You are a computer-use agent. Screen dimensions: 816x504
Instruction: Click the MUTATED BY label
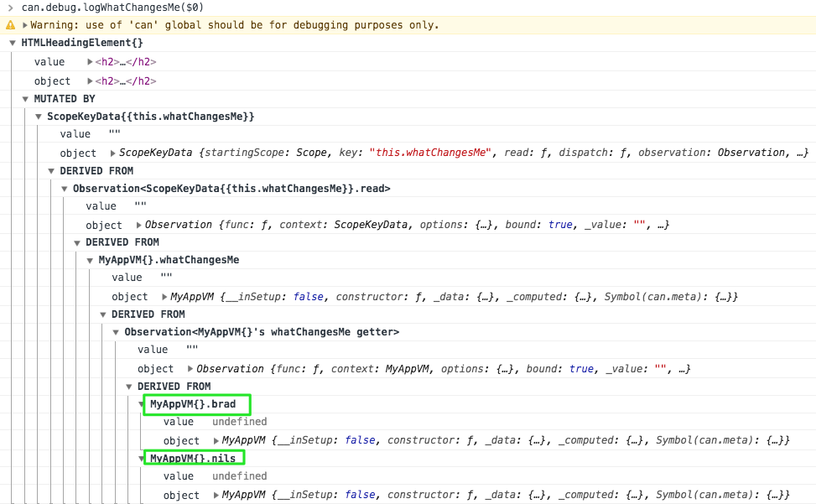pyautogui.click(x=65, y=99)
